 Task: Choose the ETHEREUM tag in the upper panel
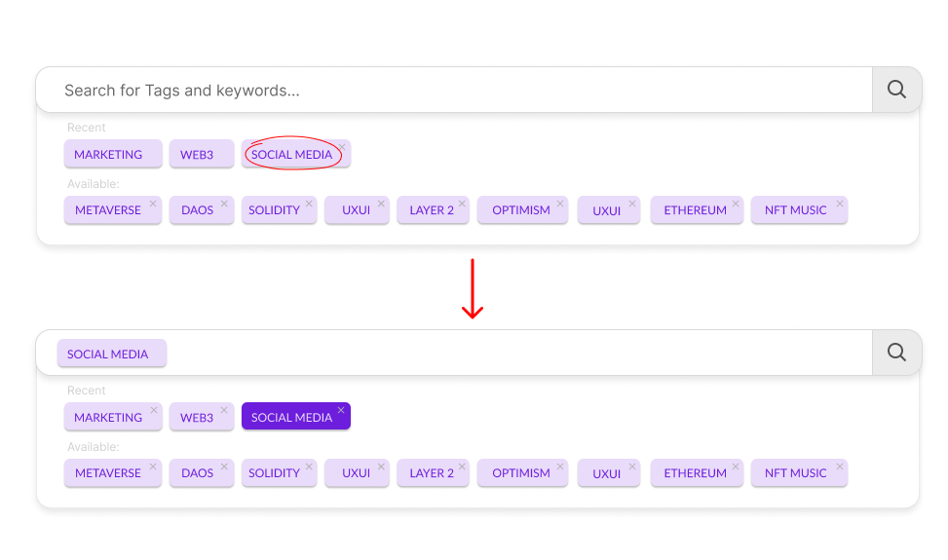(x=695, y=210)
